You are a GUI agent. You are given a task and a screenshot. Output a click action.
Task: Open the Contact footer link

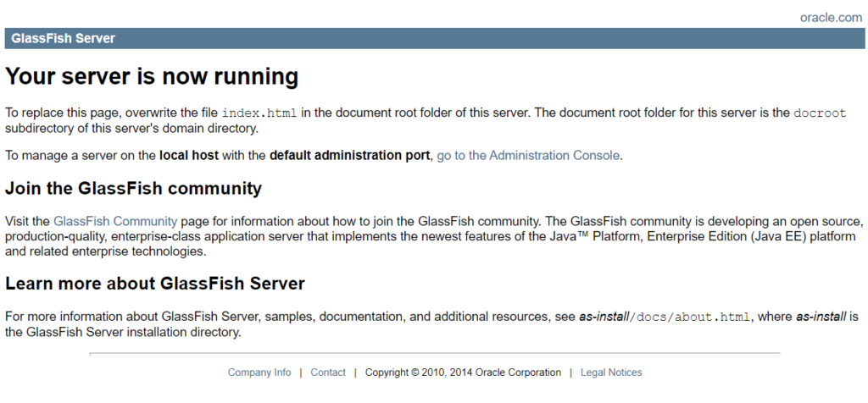tap(328, 373)
